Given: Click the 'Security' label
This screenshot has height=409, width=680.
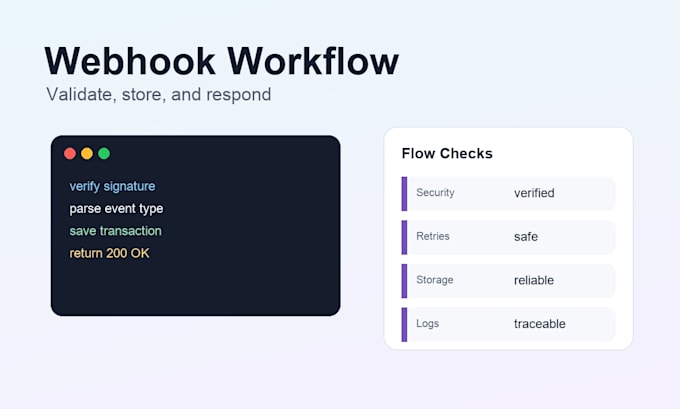Looking at the screenshot, I should tap(435, 193).
